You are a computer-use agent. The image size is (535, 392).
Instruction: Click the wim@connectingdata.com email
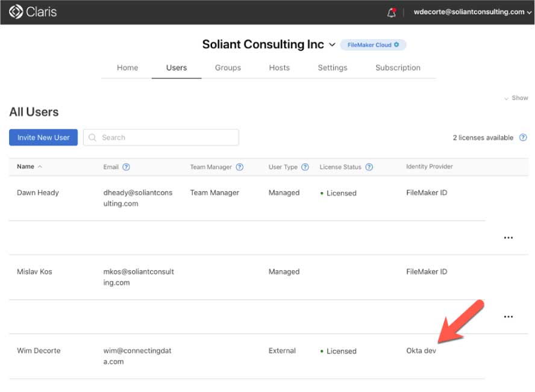click(137, 356)
